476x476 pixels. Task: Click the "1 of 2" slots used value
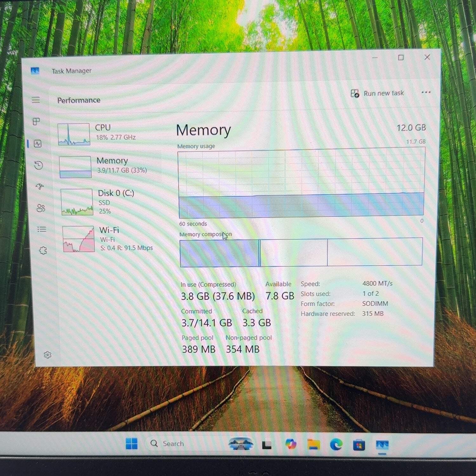point(371,294)
